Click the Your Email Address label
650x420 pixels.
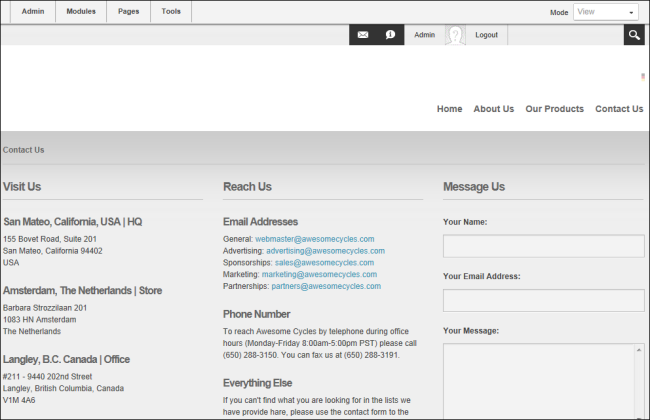(481, 276)
